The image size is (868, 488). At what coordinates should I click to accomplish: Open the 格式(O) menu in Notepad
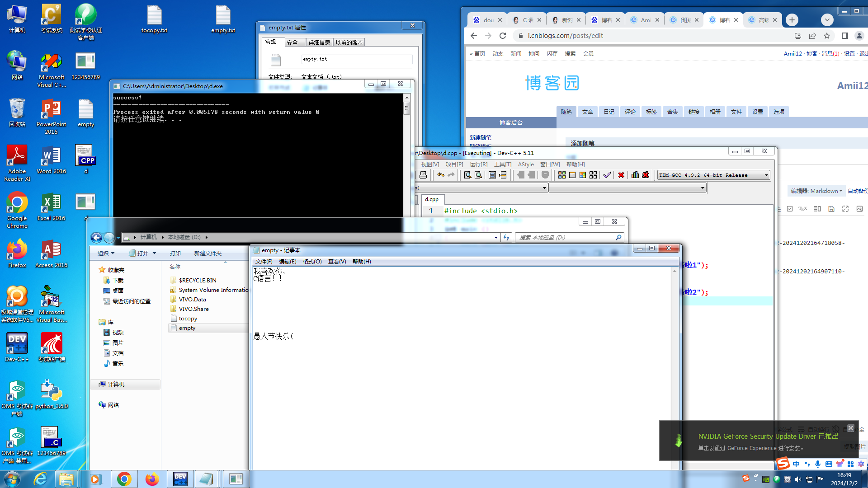(312, 262)
